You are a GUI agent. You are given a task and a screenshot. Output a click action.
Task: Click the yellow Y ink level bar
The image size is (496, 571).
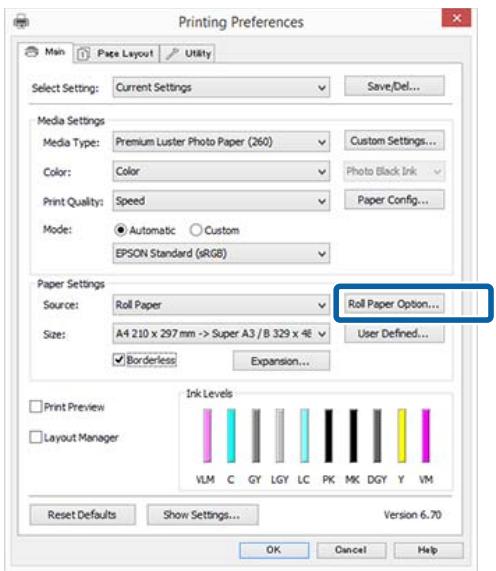(x=402, y=436)
